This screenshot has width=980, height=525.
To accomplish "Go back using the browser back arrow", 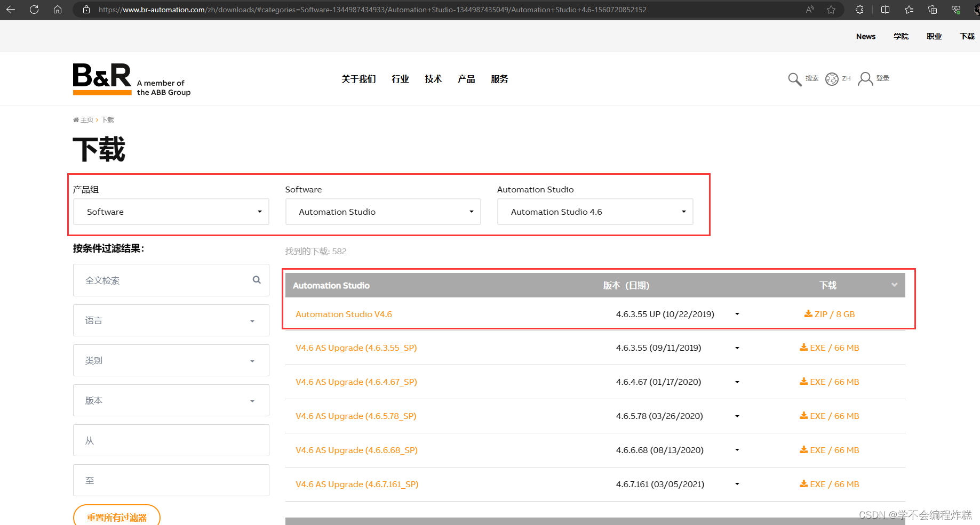I will [11, 10].
